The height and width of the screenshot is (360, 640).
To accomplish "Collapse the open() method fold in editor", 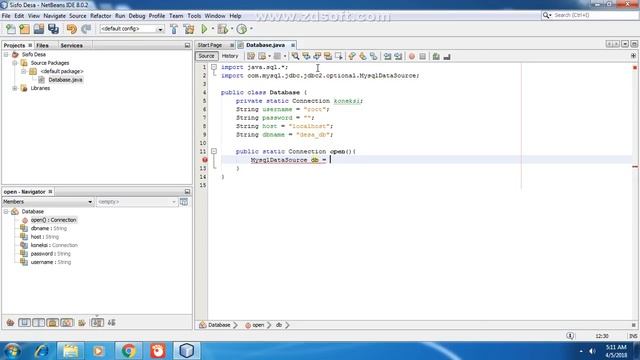I will (x=213, y=151).
